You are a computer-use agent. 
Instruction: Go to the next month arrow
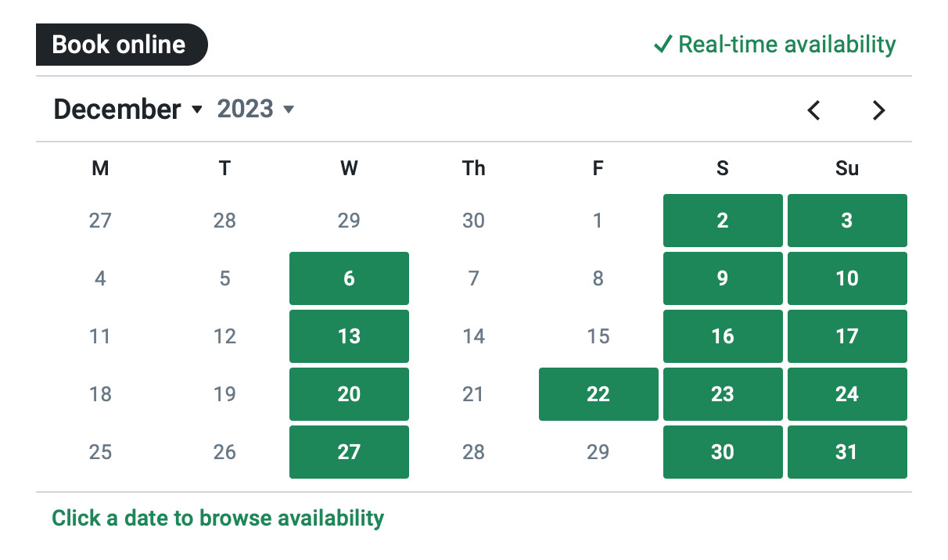(x=878, y=110)
